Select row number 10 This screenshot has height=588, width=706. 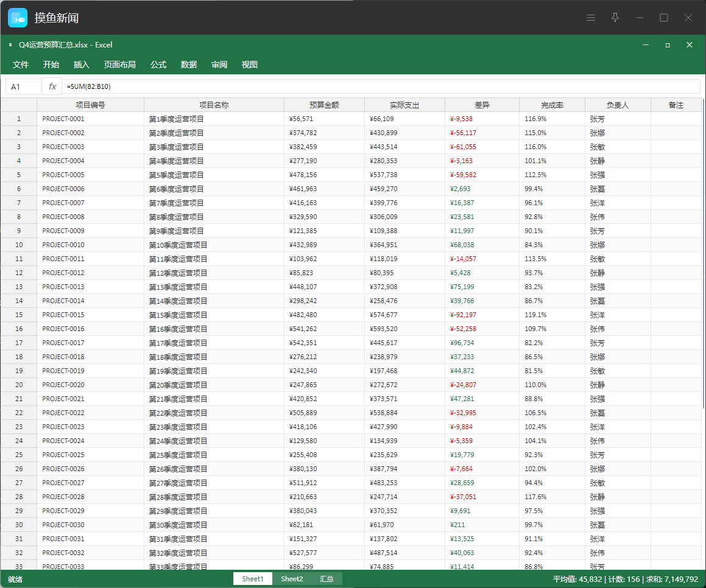coord(19,245)
